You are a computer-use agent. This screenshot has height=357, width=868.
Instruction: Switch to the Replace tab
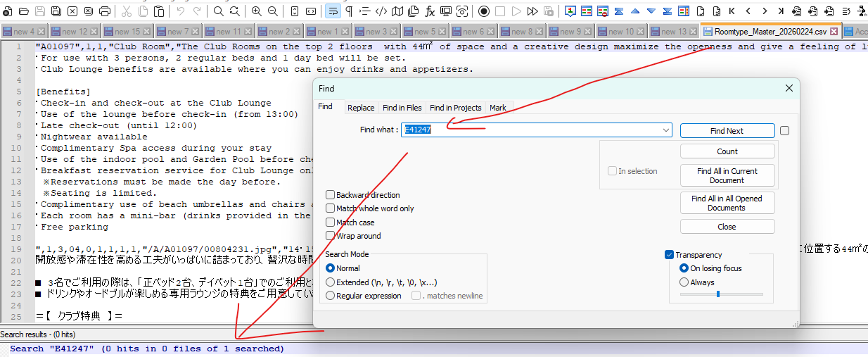361,108
